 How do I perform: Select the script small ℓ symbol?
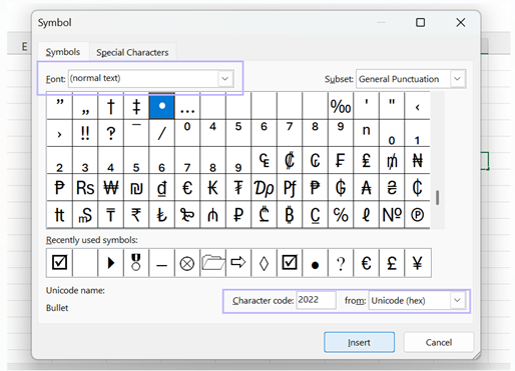tap(366, 215)
